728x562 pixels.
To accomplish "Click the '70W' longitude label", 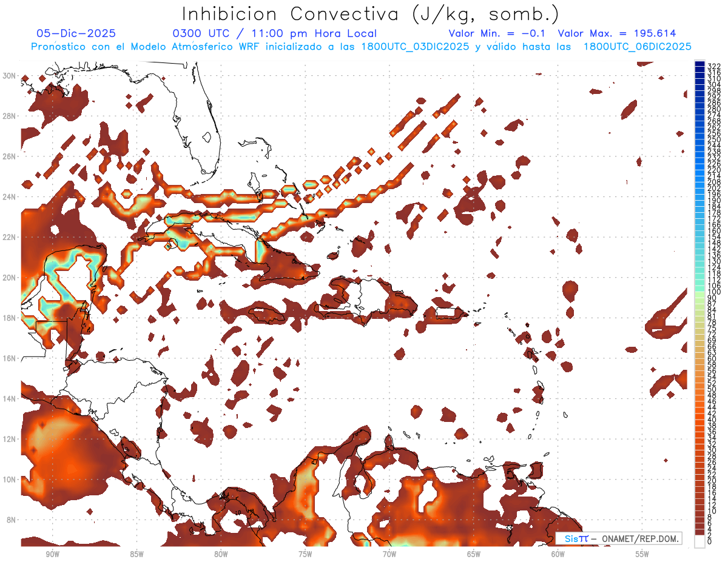I will 389,555.
